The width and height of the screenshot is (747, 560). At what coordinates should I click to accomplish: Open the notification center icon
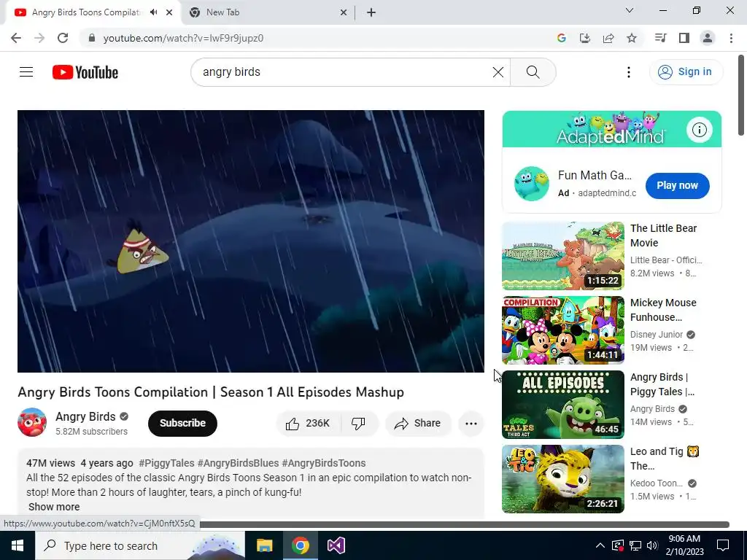[723, 545]
